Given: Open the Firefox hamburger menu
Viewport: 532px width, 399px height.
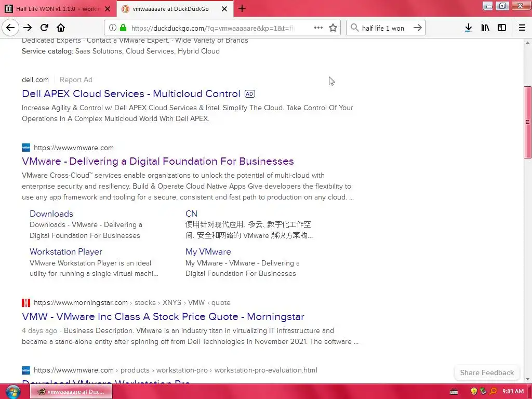Looking at the screenshot, I should [x=522, y=28].
